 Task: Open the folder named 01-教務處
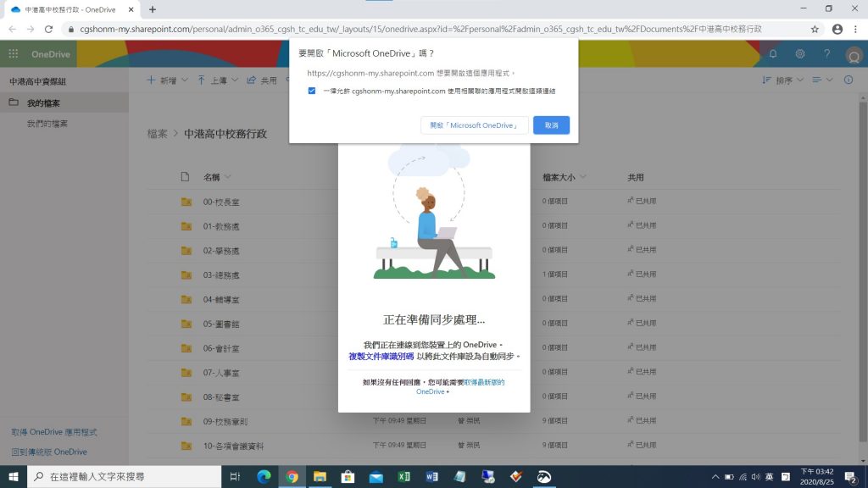[221, 226]
